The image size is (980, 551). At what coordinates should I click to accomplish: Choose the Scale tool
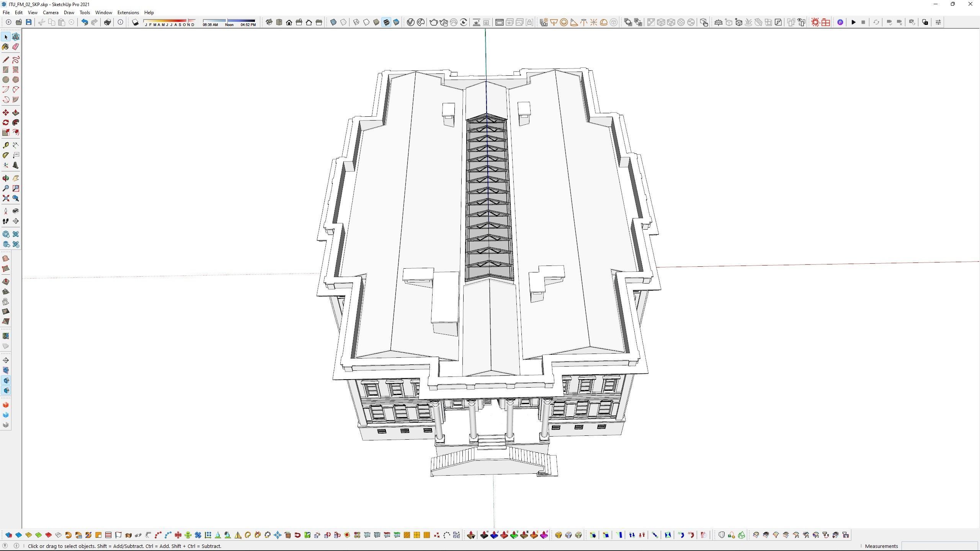(6, 132)
